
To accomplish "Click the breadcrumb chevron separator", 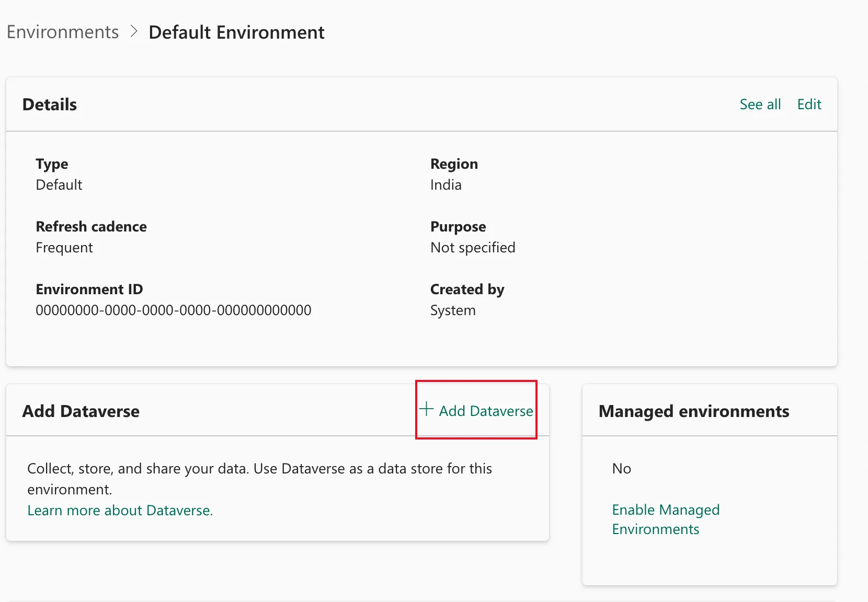I will point(134,32).
